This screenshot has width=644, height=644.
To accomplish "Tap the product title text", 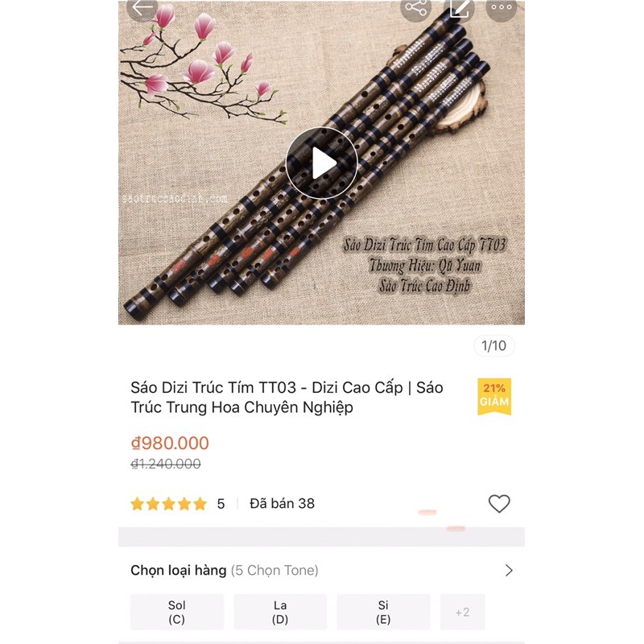I will [287, 397].
